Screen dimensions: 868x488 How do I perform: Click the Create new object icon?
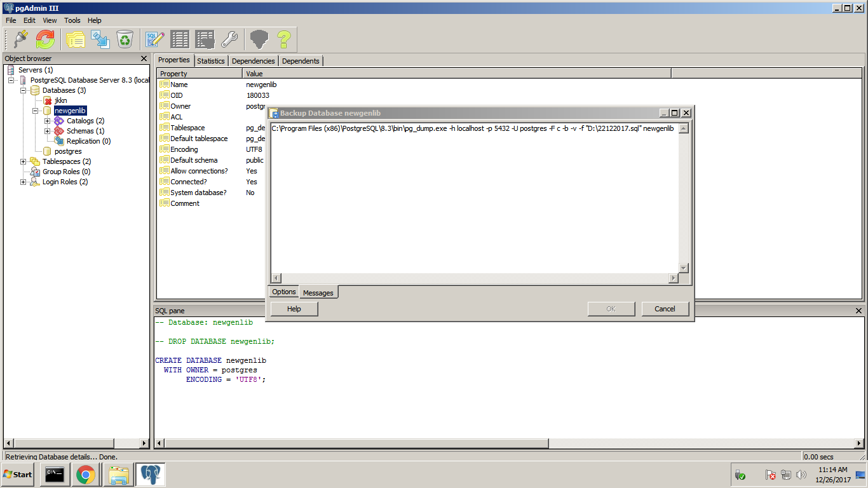point(100,39)
